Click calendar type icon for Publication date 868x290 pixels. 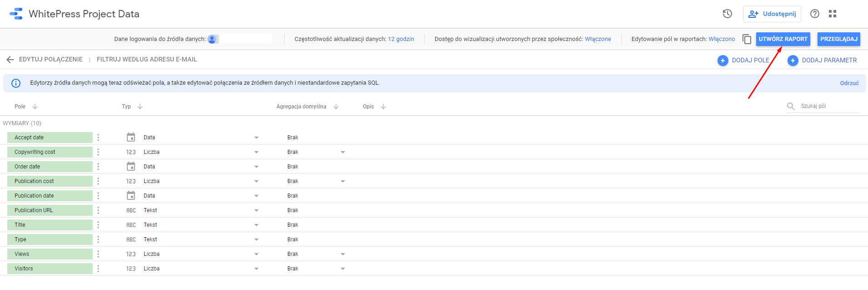coord(131,196)
